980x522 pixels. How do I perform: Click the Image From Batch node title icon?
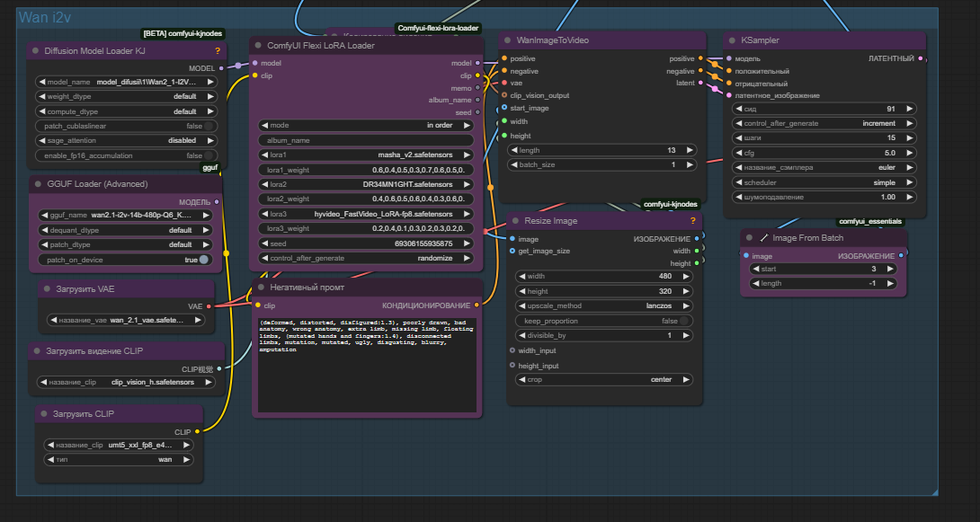[763, 238]
